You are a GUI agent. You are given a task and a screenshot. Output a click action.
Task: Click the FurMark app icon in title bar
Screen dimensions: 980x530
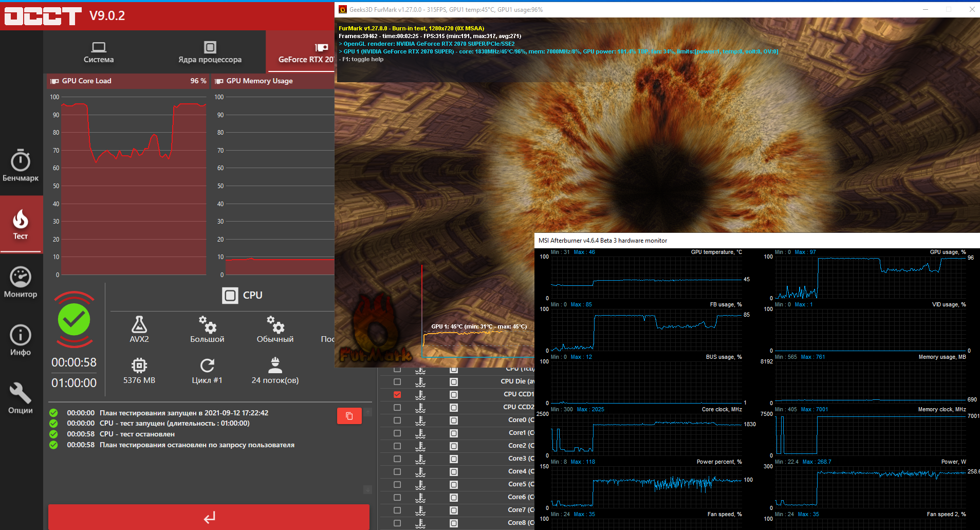[x=343, y=9]
